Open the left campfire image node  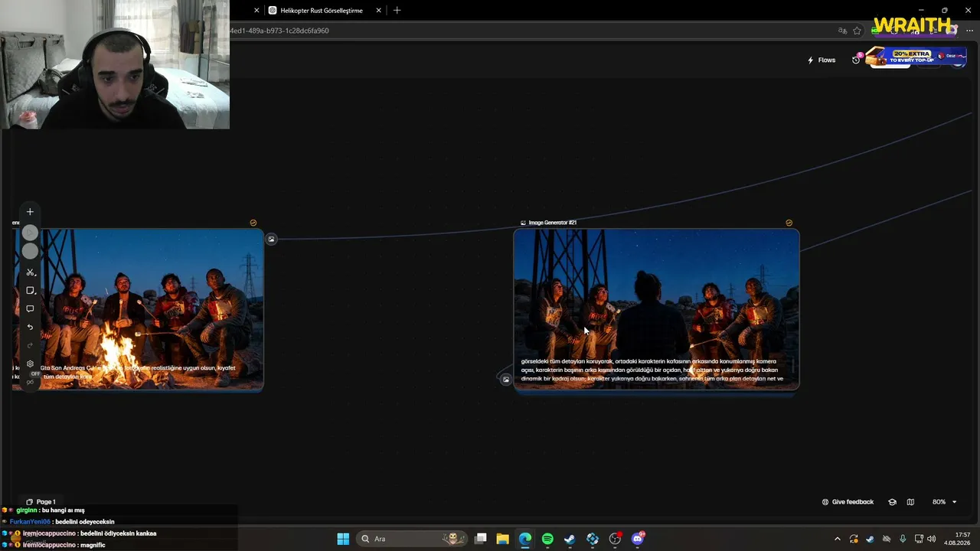click(x=138, y=309)
